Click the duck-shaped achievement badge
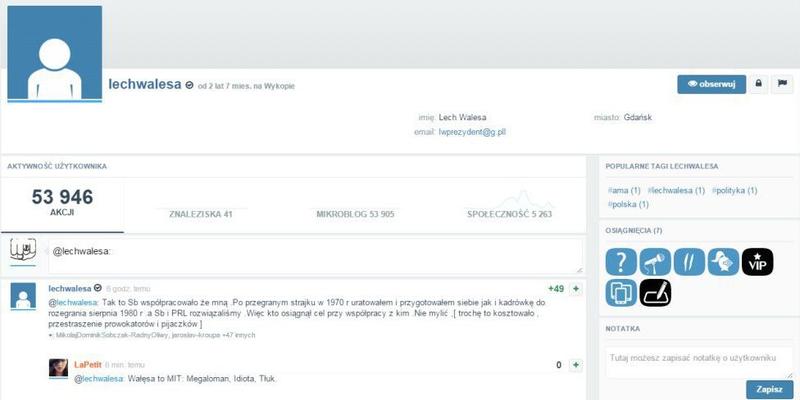The width and height of the screenshot is (800, 400). pos(723,262)
